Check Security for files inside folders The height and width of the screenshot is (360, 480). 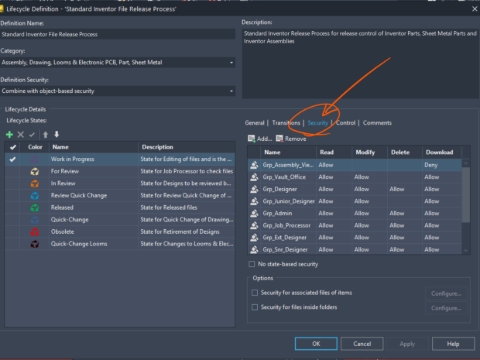point(255,307)
